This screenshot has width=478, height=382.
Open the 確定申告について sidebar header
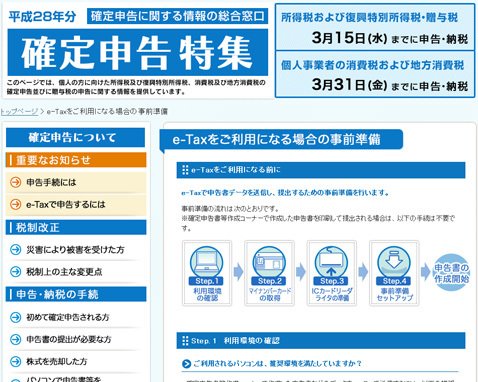[75, 138]
